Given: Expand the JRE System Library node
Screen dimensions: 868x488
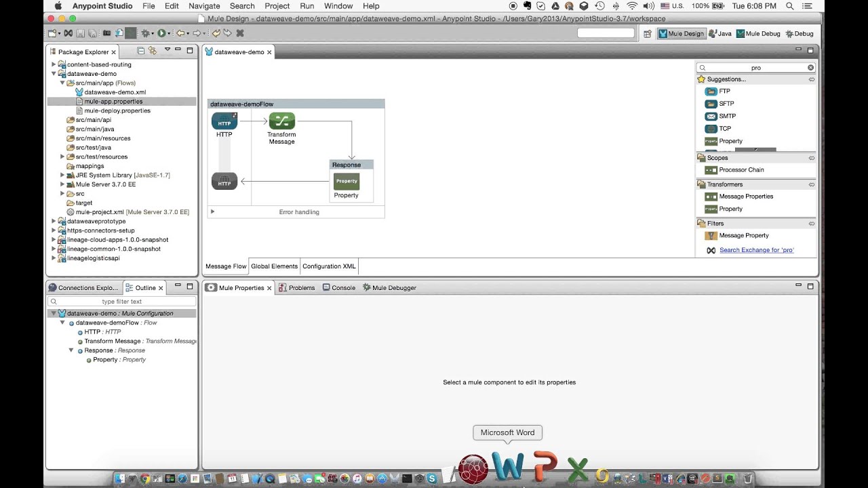Looking at the screenshot, I should 62,175.
